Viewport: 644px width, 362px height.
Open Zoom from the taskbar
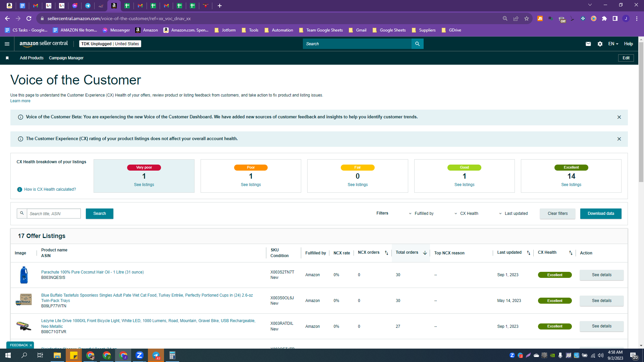click(x=140, y=355)
